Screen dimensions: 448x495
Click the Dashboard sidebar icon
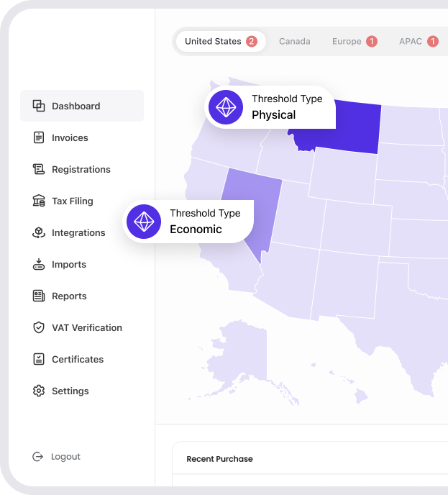pyautogui.click(x=39, y=106)
